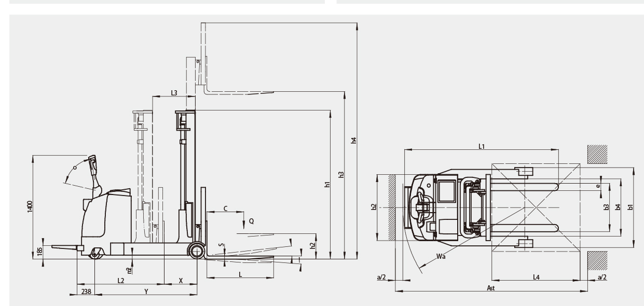Click the 238 dimension value

[x=86, y=291]
